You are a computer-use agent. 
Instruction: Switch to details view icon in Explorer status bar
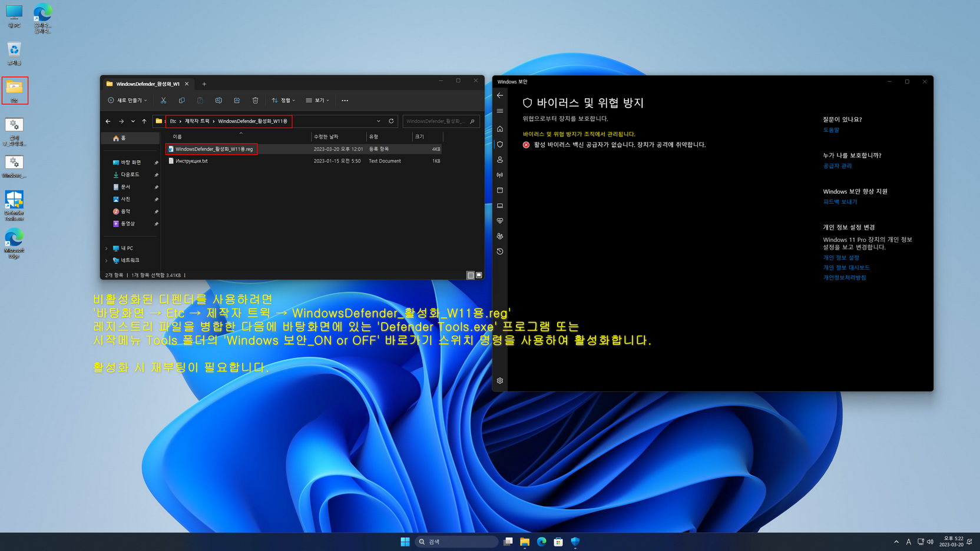471,275
